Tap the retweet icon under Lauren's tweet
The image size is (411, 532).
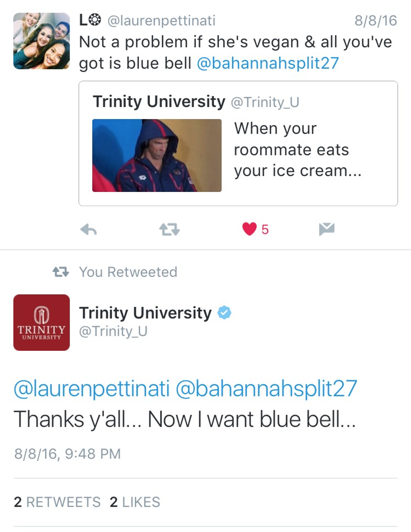[x=169, y=229]
